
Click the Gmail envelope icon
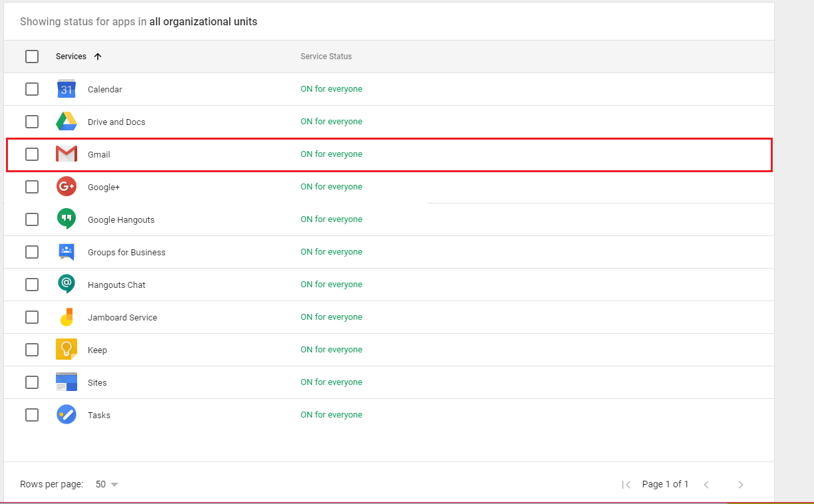pyautogui.click(x=67, y=154)
